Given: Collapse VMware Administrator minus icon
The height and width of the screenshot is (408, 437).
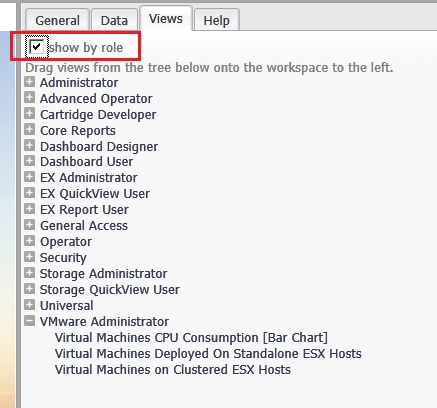Looking at the screenshot, I should coord(29,321).
